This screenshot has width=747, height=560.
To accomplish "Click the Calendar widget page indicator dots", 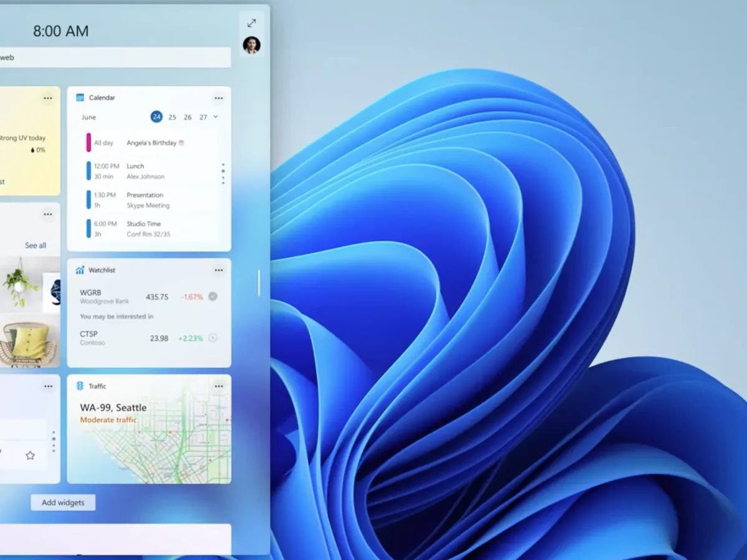I will [x=223, y=174].
